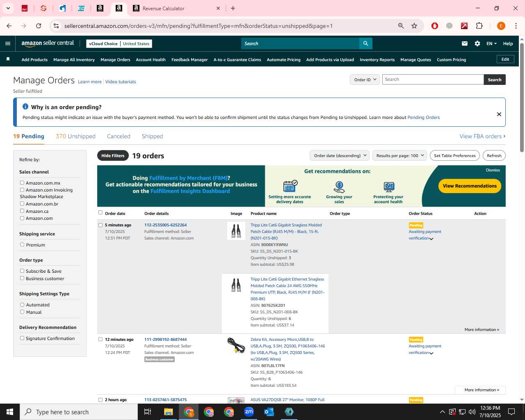Click the site info icon in address bar
Viewport: 525px width, 420px height.
(x=56, y=26)
